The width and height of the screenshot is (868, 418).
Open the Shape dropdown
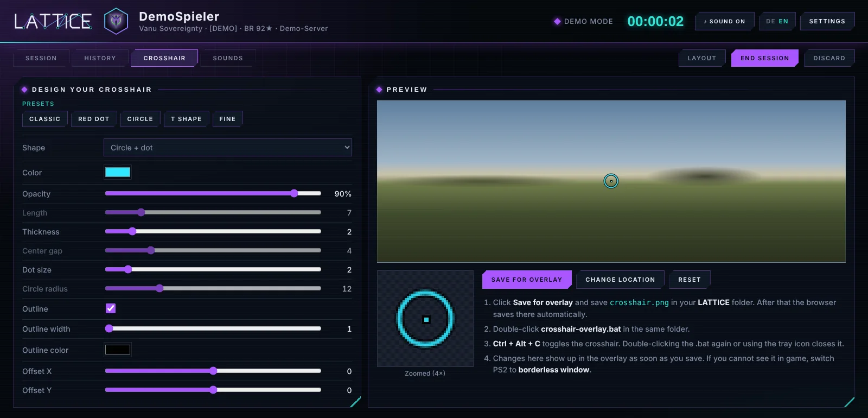(x=228, y=148)
